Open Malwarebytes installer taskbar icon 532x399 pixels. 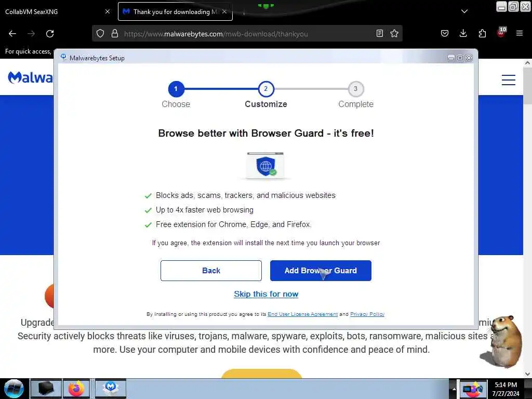coord(111,389)
